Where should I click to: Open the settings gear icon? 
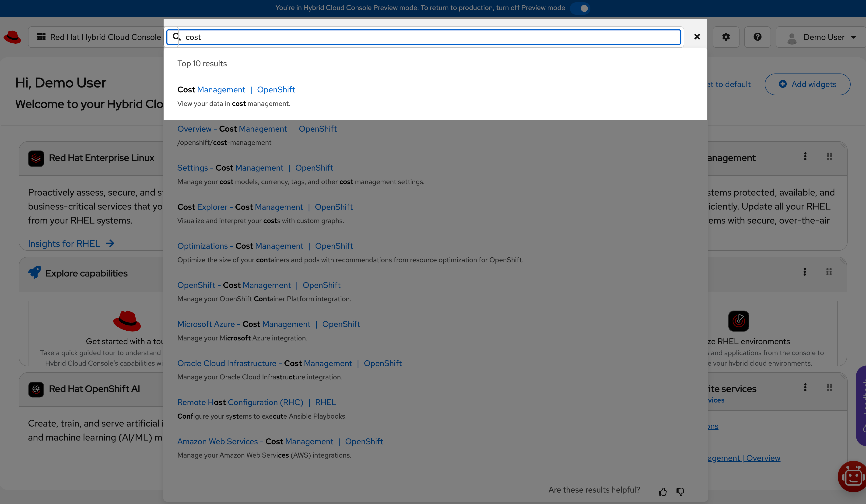(726, 37)
